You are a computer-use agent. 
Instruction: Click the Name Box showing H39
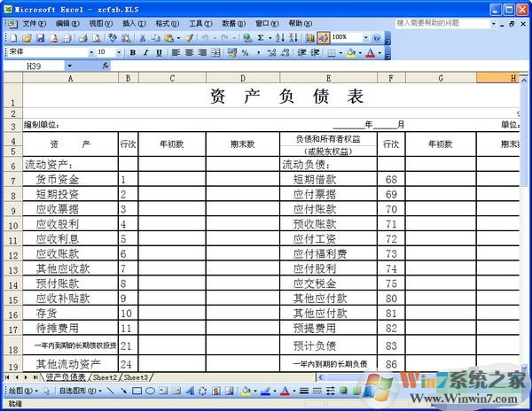click(34, 66)
